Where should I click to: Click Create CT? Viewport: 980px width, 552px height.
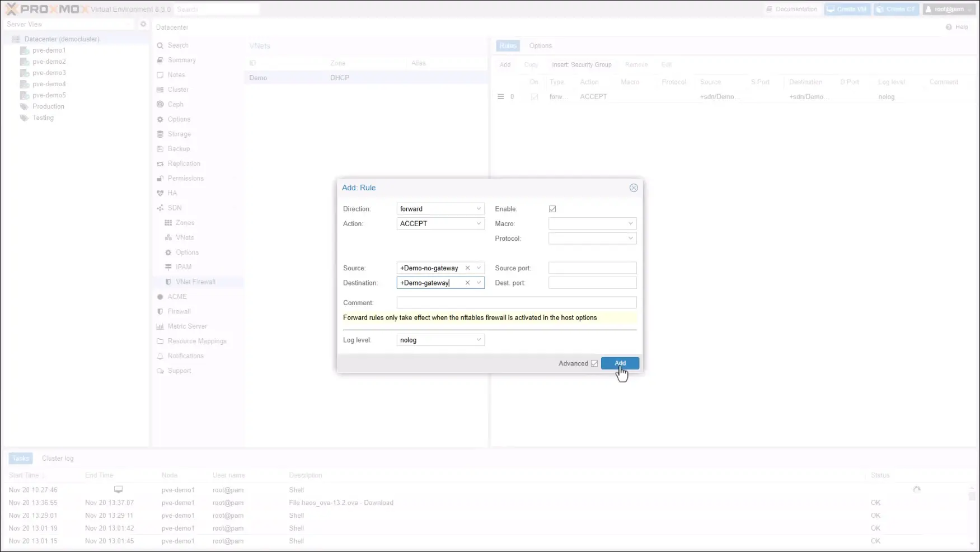[897, 10]
